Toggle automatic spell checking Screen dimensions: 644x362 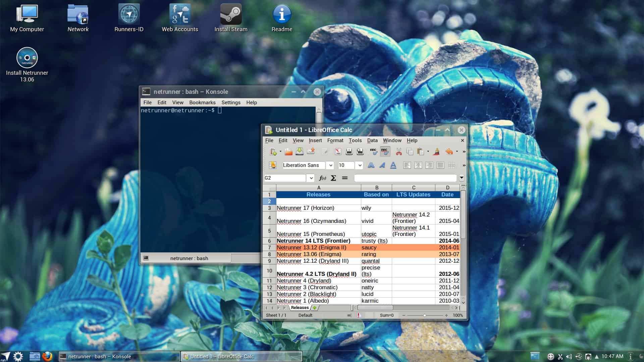(x=385, y=152)
